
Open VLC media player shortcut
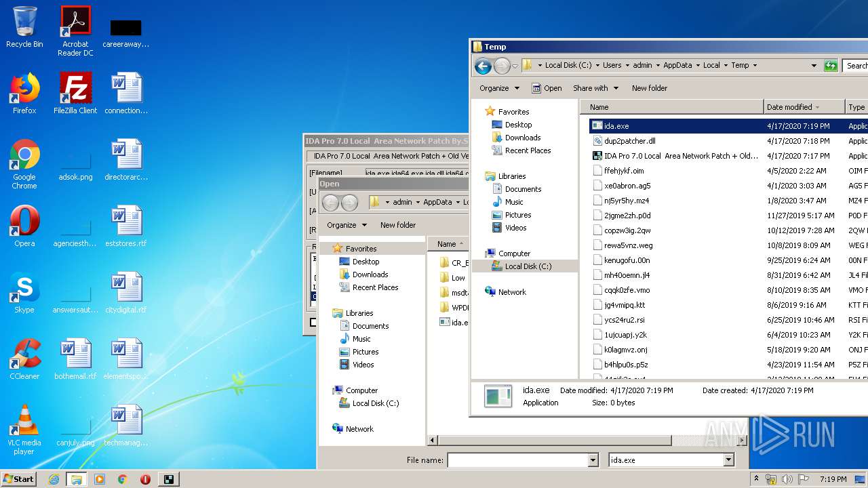tap(24, 430)
